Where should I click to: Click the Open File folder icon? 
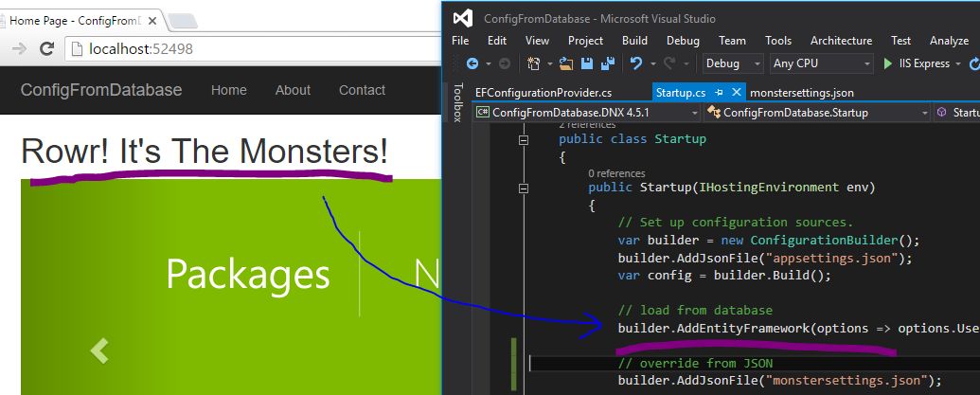(566, 63)
